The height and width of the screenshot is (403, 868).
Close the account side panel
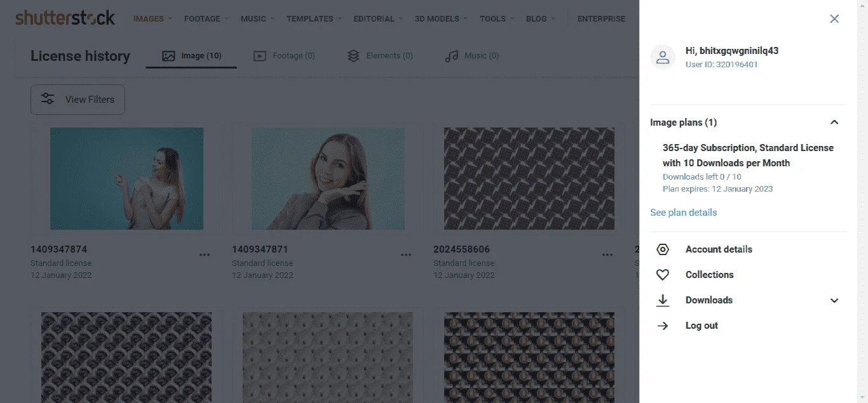(834, 19)
